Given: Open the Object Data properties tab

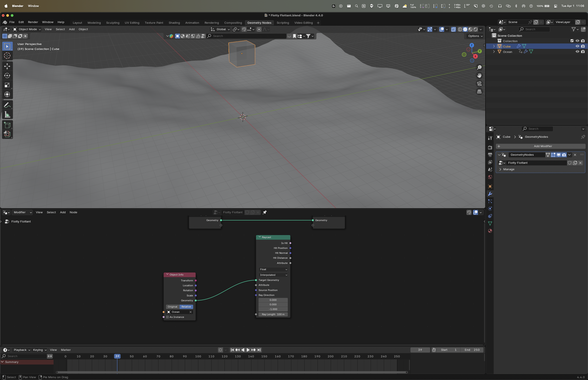Looking at the screenshot, I should point(490,224).
